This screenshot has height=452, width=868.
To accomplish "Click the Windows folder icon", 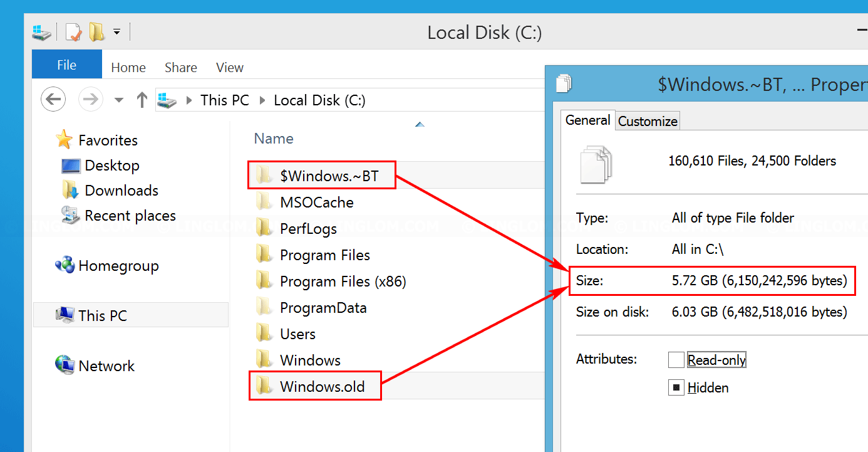I will point(264,360).
